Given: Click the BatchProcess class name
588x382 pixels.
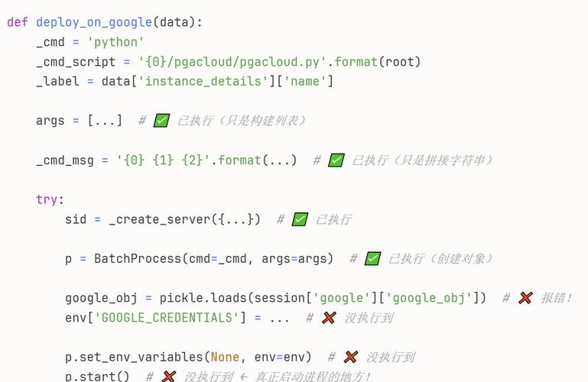Looking at the screenshot, I should pos(138,259).
